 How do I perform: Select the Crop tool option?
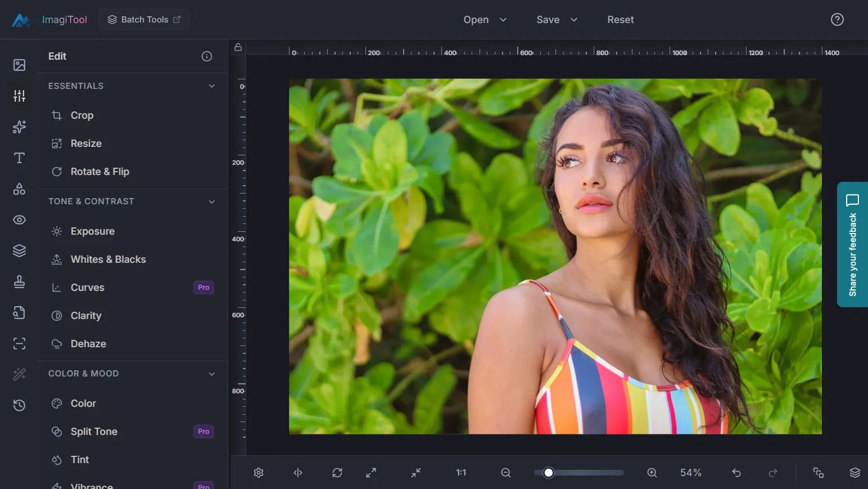pos(82,115)
